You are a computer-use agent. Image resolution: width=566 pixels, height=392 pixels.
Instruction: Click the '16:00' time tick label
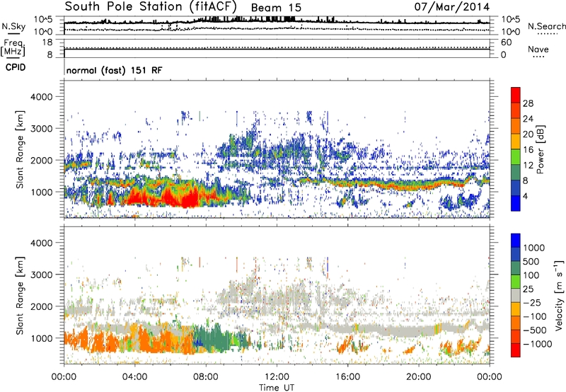tap(347, 377)
